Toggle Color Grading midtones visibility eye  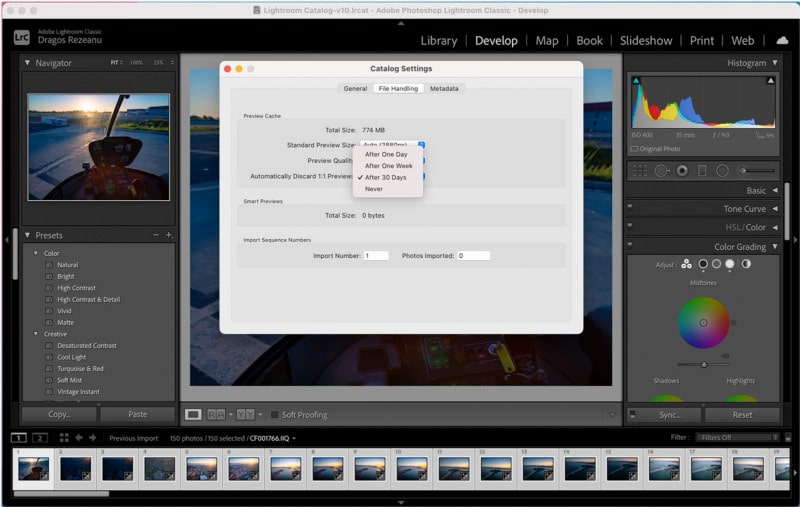(726, 355)
